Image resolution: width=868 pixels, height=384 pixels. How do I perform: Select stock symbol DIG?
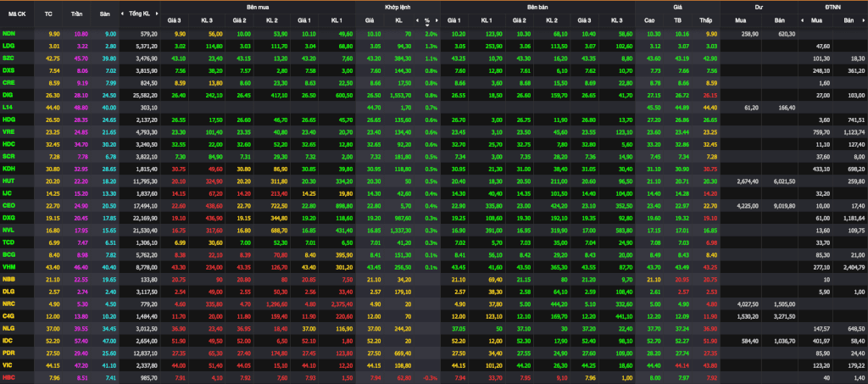pyautogui.click(x=8, y=95)
